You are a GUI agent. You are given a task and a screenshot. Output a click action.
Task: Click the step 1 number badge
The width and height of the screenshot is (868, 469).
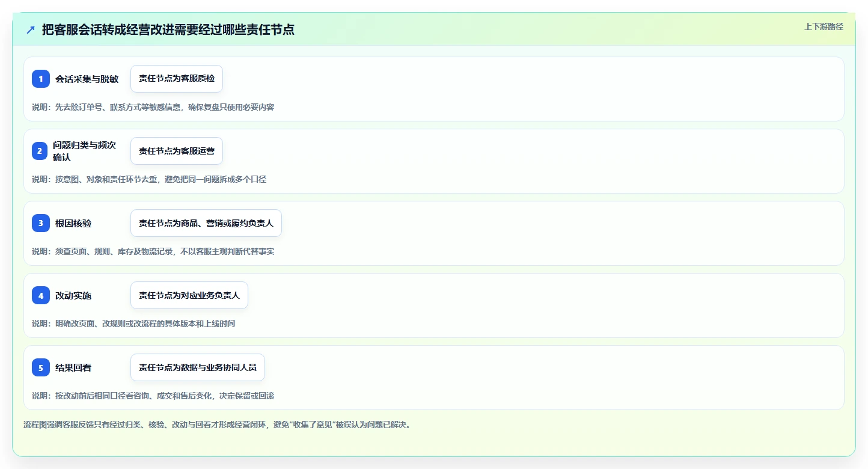point(41,79)
